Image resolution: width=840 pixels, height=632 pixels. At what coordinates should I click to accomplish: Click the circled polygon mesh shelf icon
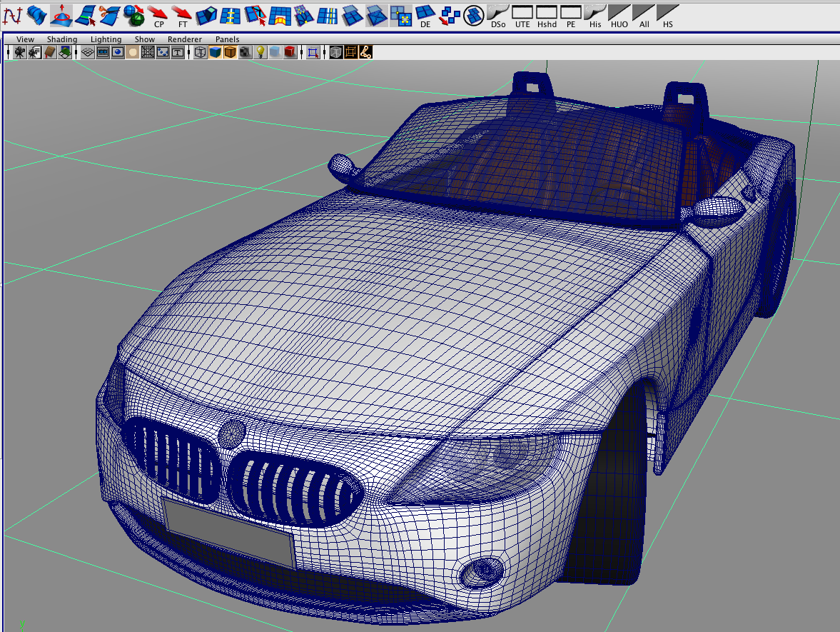coord(474,15)
